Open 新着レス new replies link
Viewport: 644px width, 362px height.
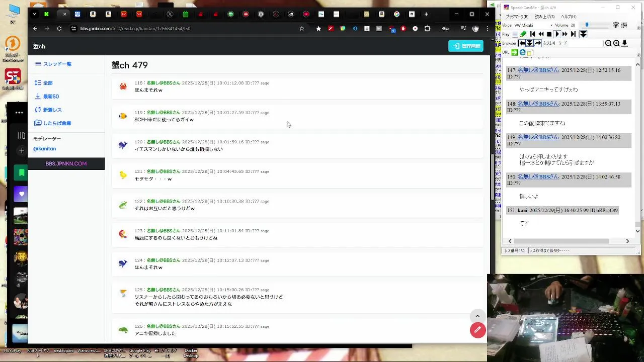pos(48,110)
